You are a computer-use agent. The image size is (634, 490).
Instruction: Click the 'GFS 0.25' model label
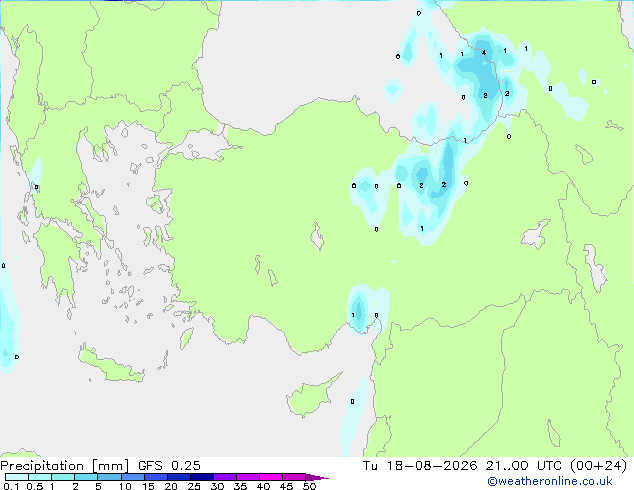click(x=169, y=466)
